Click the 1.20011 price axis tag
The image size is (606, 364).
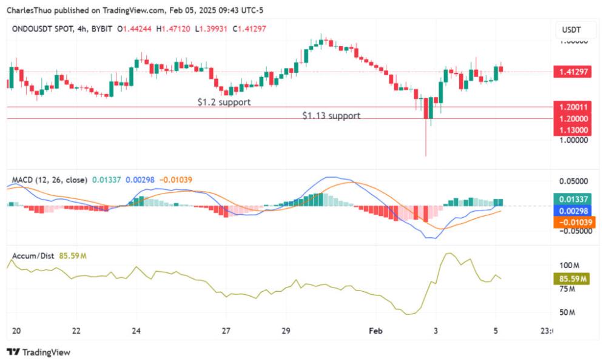[573, 107]
